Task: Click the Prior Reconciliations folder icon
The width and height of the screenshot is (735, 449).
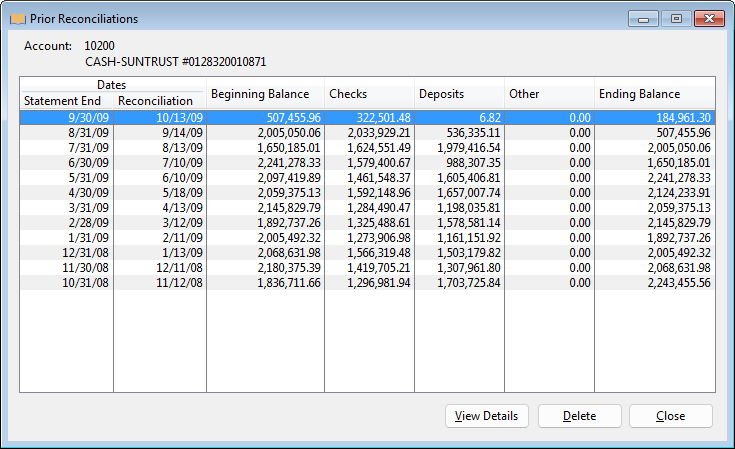Action: 17,19
